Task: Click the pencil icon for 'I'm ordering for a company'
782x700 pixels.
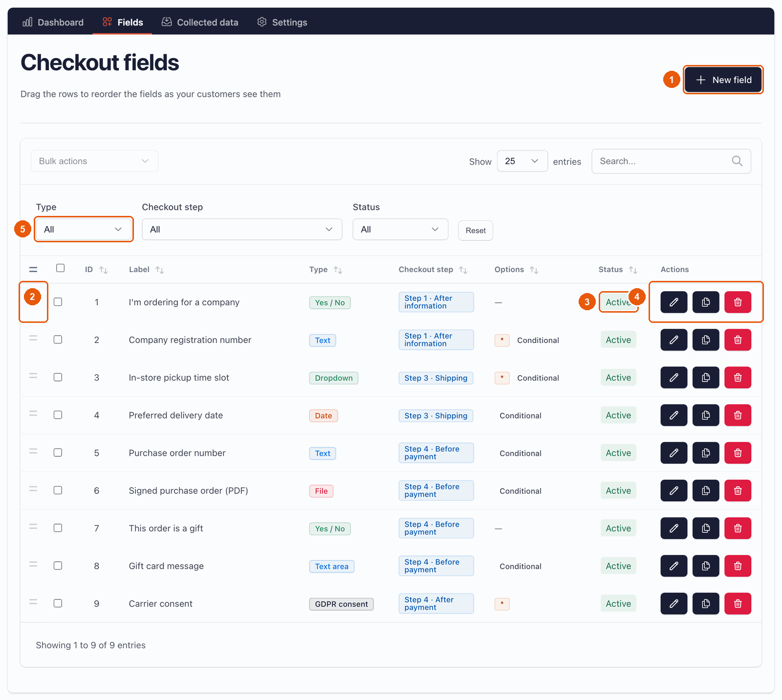Action: 674,302
